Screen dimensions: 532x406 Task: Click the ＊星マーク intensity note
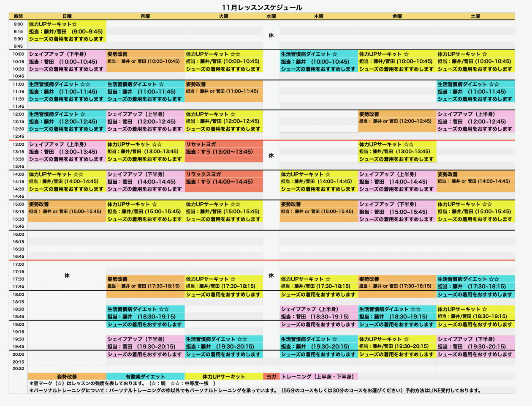[x=122, y=383]
